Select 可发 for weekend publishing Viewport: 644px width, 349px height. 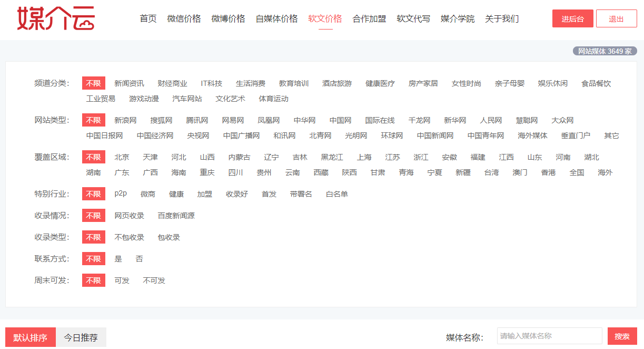(122, 280)
